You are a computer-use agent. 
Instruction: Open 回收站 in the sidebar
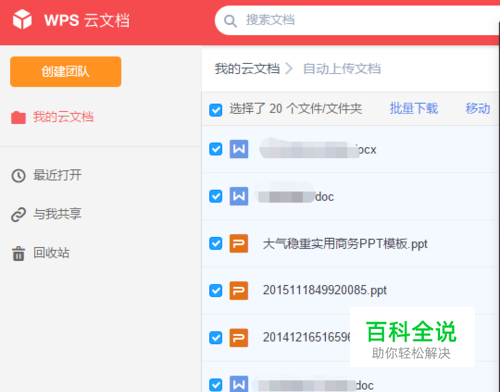51,253
